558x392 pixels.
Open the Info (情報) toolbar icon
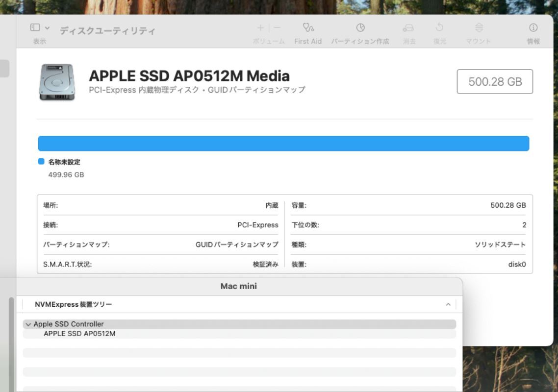[533, 27]
